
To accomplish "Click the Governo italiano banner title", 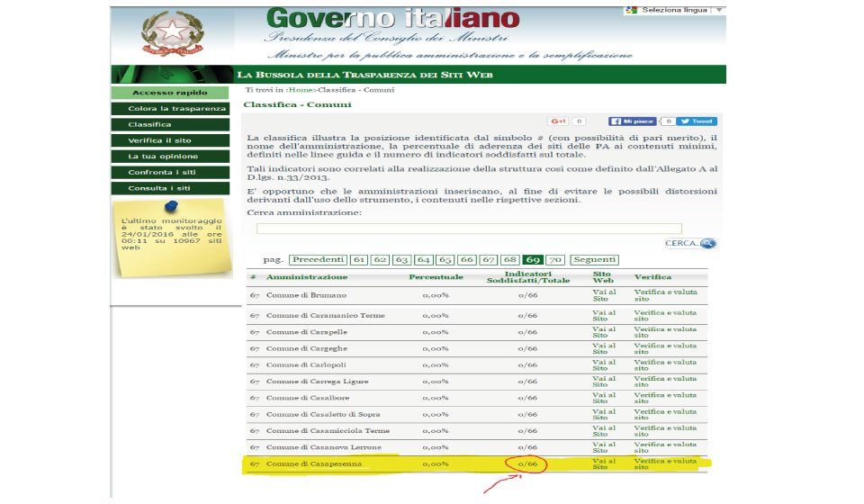I will point(393,18).
